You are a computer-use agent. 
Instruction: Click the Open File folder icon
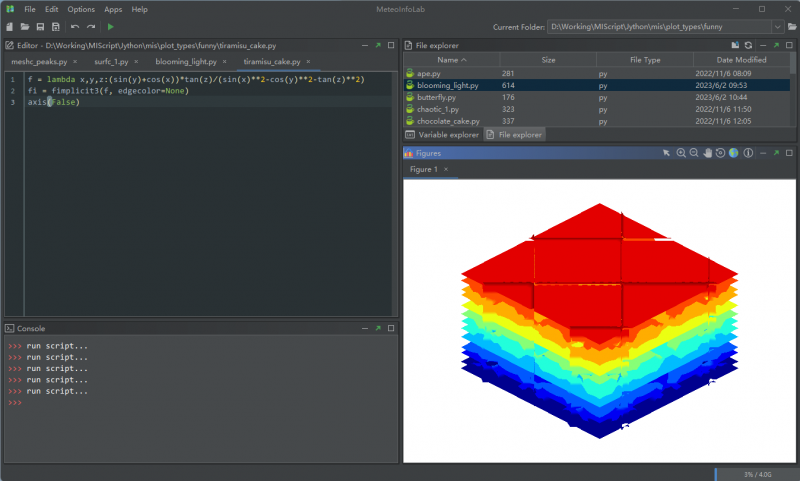point(24,27)
